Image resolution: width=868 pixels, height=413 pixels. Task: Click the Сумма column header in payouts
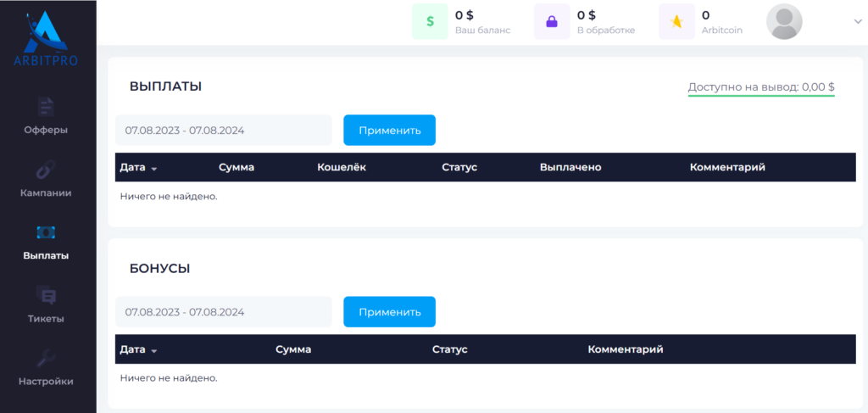point(236,167)
